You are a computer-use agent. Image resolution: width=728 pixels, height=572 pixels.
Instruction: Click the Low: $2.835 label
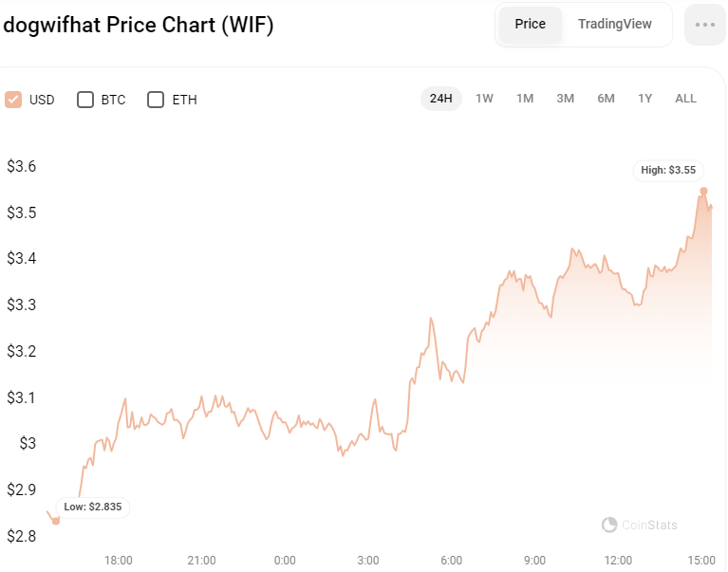pos(91,507)
